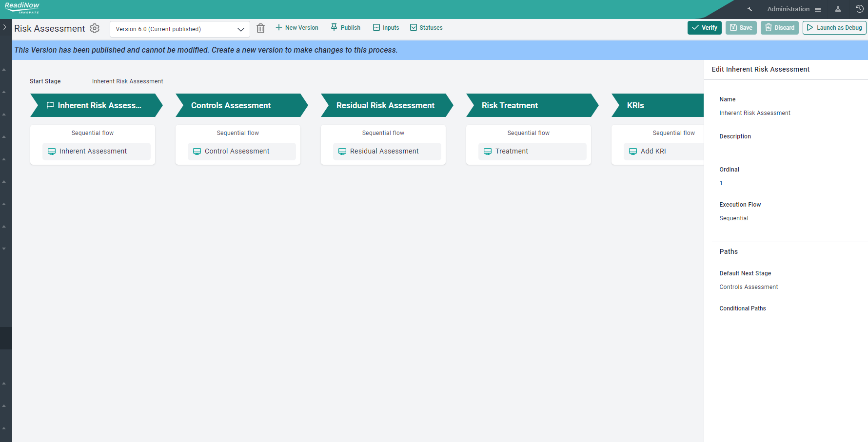Click the Save button
The width and height of the screenshot is (868, 442).
click(x=741, y=28)
